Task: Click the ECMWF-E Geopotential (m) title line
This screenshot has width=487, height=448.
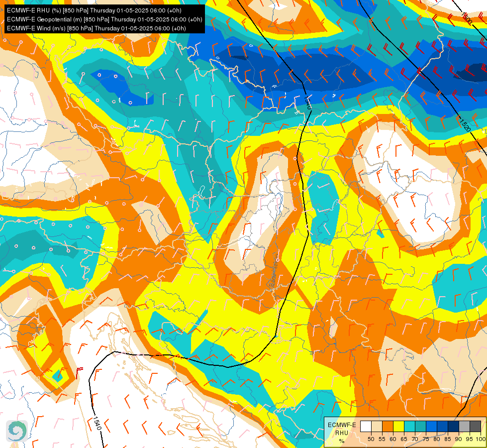Action: click(x=104, y=19)
